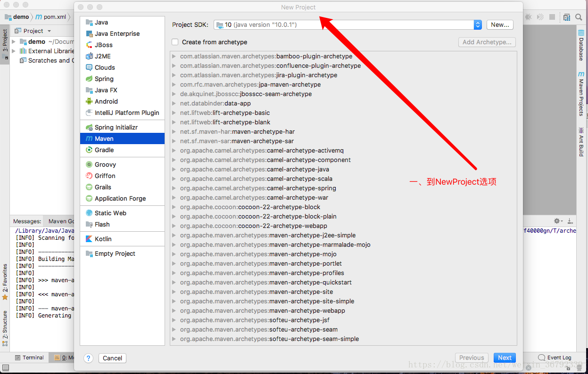This screenshot has width=588, height=374.
Task: Click the Next button
Action: click(505, 358)
